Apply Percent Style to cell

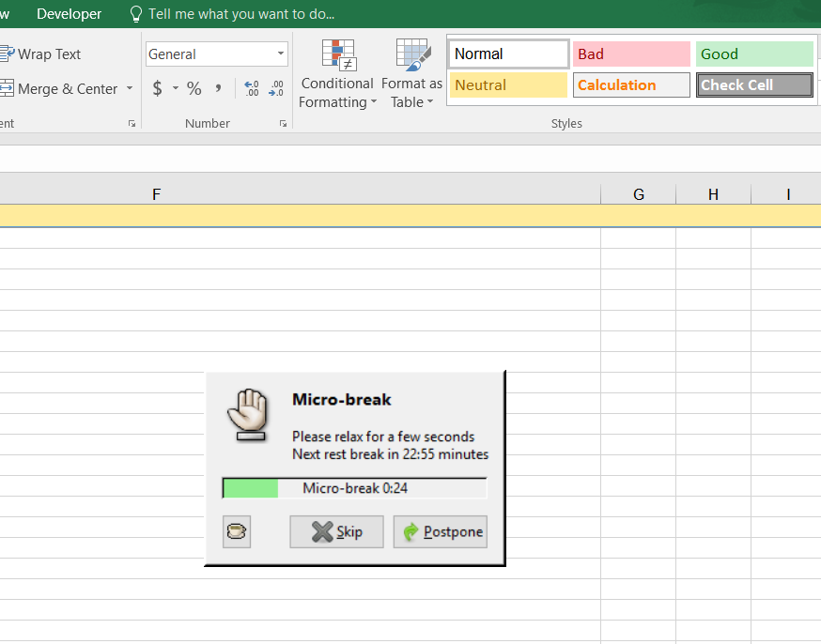tap(194, 88)
